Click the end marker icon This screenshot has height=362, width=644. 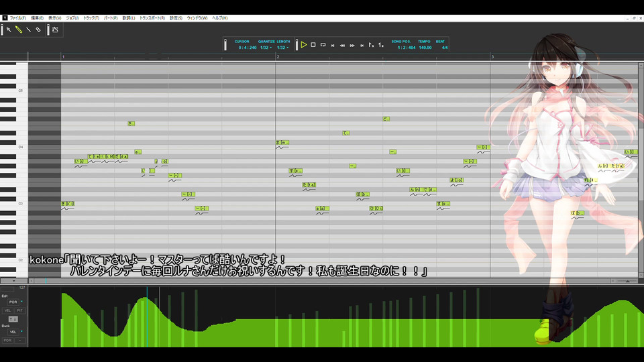coord(381,45)
